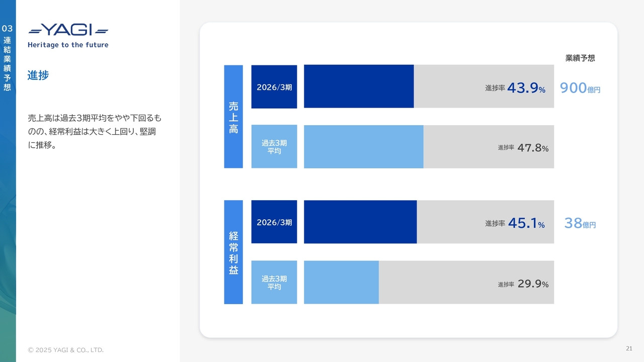Viewport: 644px width, 362px height.
Task: Click the 900億円 forecast value
Action: coord(580,88)
